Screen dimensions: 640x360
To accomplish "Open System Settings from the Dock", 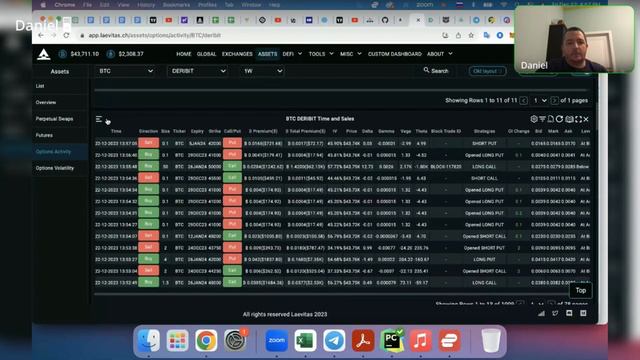I will tap(235, 340).
